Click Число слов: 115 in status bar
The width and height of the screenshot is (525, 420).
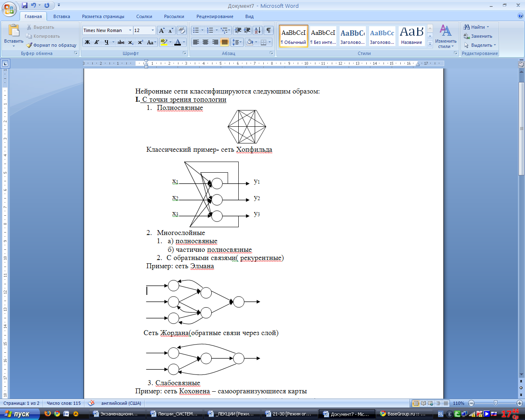64,403
